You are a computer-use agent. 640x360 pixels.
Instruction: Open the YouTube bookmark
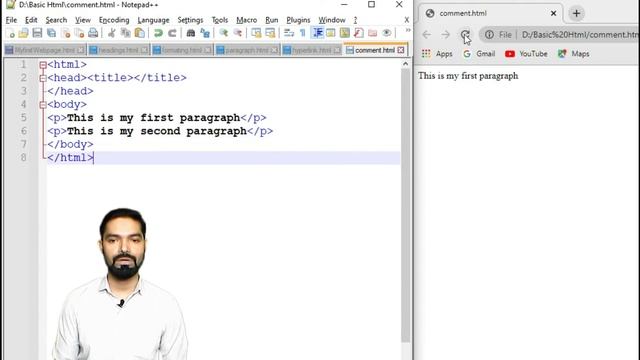click(x=526, y=54)
